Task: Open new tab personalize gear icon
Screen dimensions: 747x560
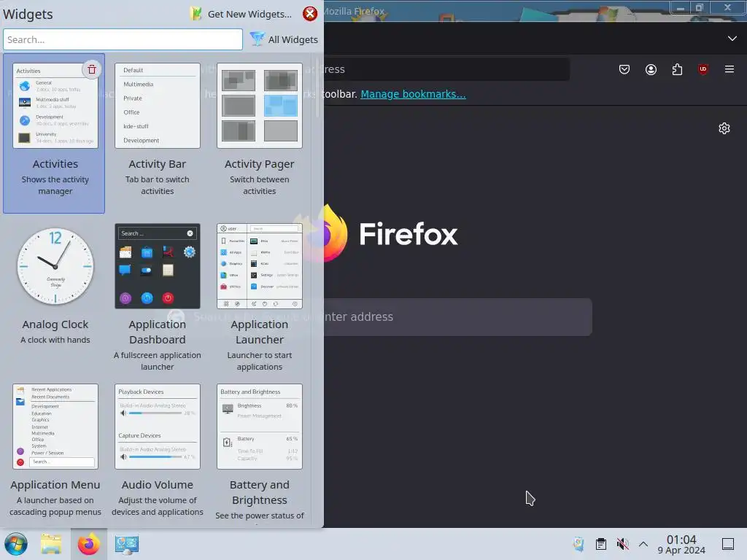Action: 724,128
